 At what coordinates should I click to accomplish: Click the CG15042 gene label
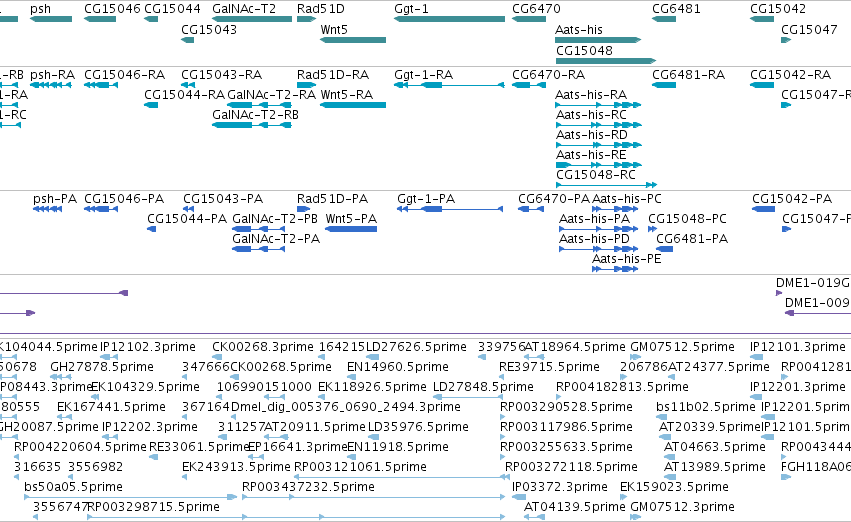tap(778, 9)
